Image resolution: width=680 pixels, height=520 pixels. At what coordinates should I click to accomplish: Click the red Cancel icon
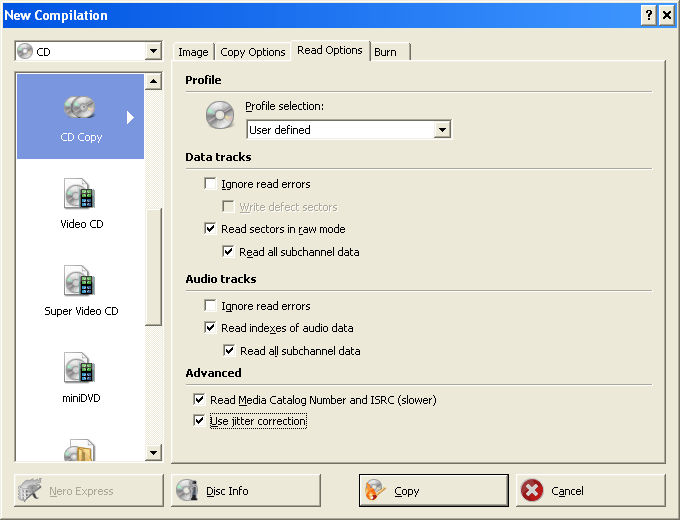533,491
